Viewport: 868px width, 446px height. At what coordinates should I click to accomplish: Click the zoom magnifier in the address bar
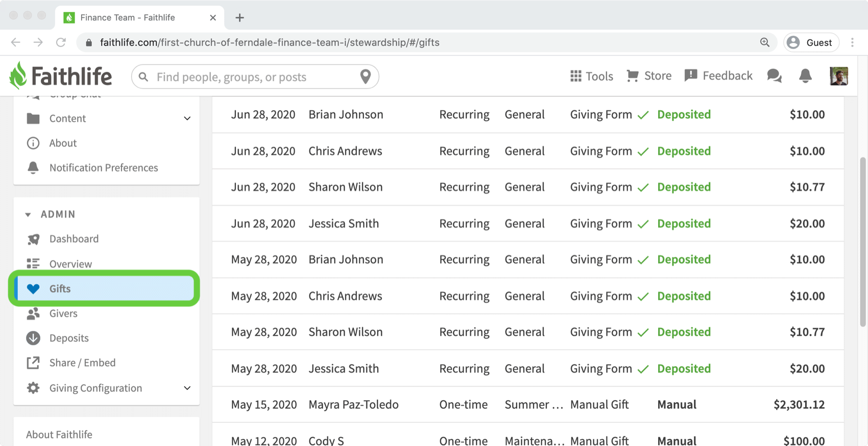(764, 42)
